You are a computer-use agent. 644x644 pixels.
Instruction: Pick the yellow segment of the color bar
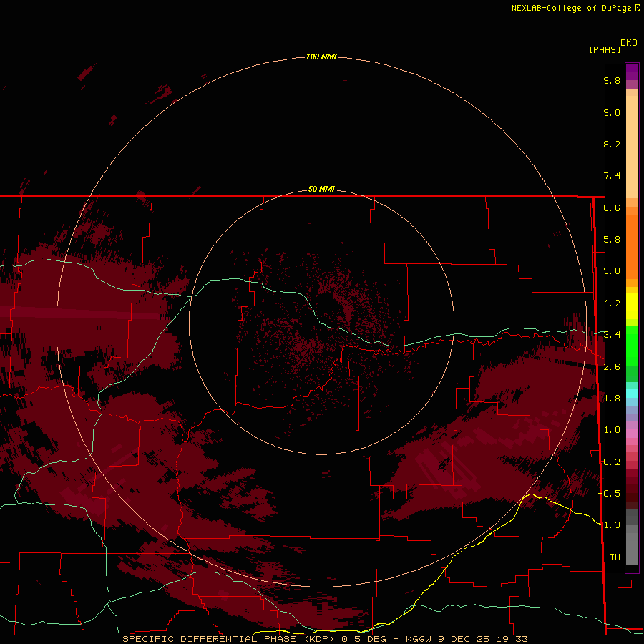[632, 306]
